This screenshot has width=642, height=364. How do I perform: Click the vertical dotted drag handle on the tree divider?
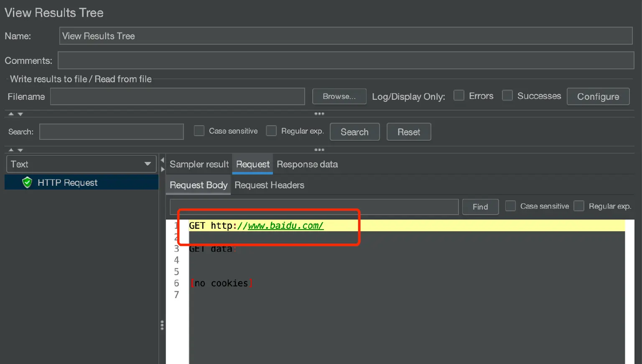click(162, 325)
